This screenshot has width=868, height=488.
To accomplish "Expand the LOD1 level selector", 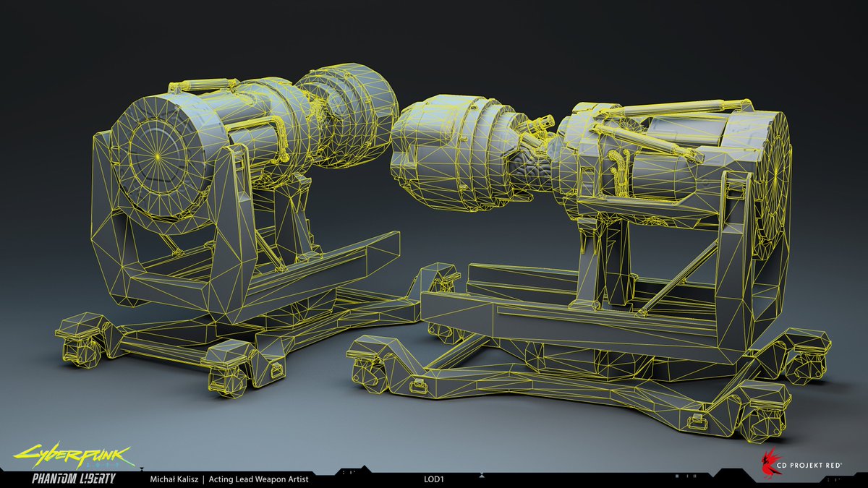I will (x=434, y=479).
